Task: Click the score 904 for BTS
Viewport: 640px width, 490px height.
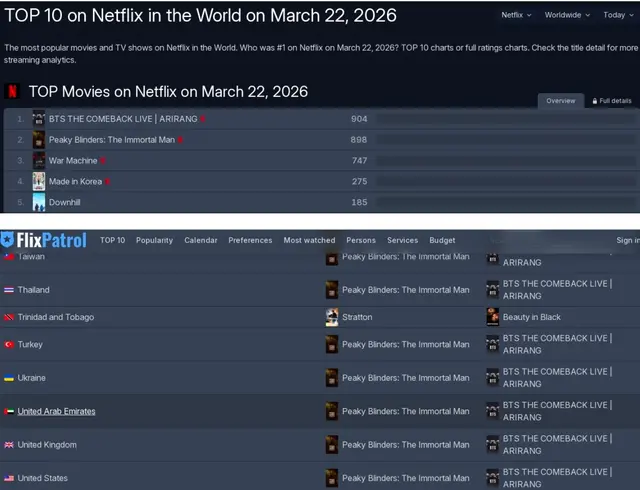Action: 359,119
